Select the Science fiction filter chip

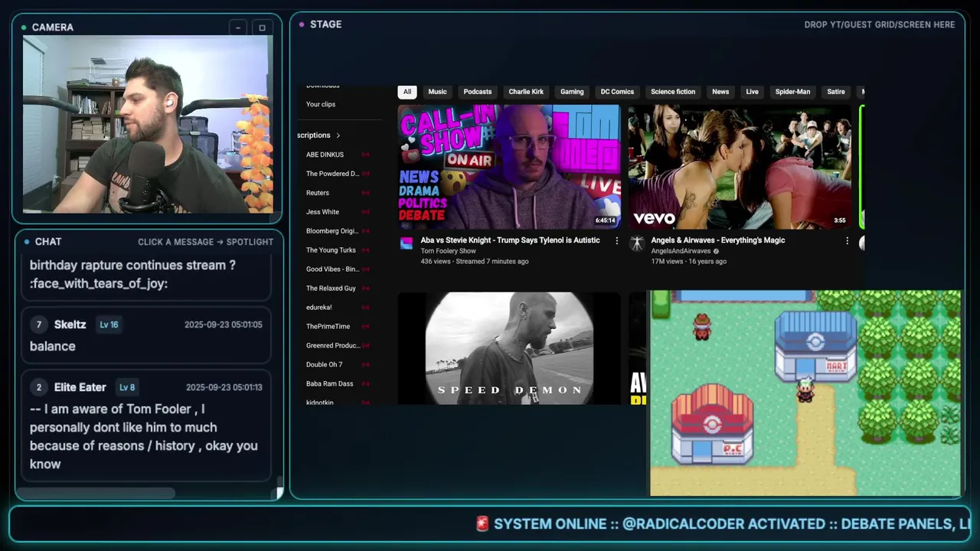(673, 92)
